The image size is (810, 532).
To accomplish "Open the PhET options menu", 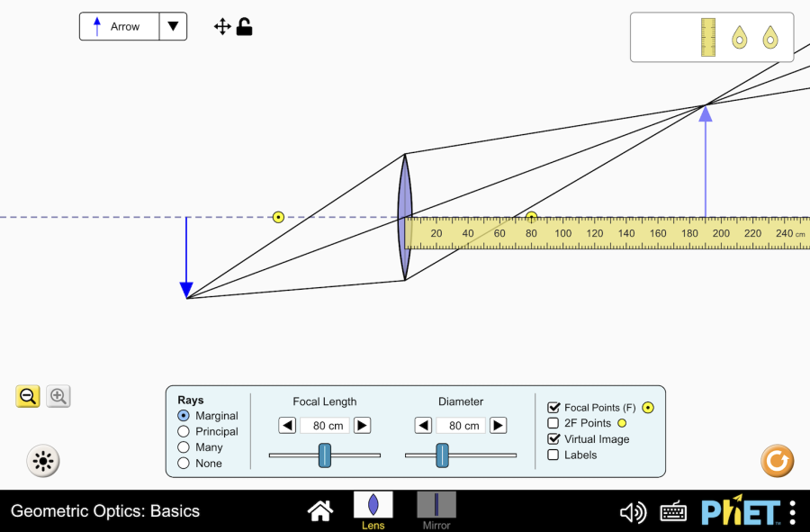I will pyautogui.click(x=792, y=512).
